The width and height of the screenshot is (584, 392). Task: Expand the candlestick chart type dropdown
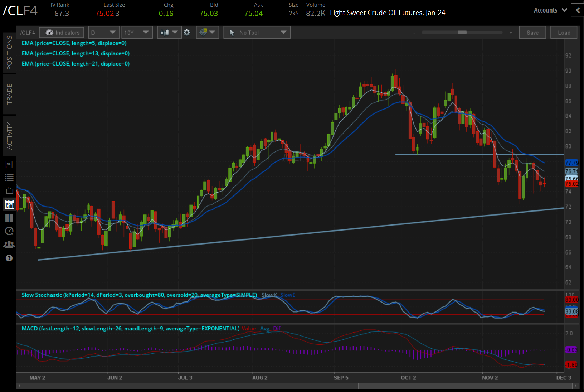pos(169,33)
